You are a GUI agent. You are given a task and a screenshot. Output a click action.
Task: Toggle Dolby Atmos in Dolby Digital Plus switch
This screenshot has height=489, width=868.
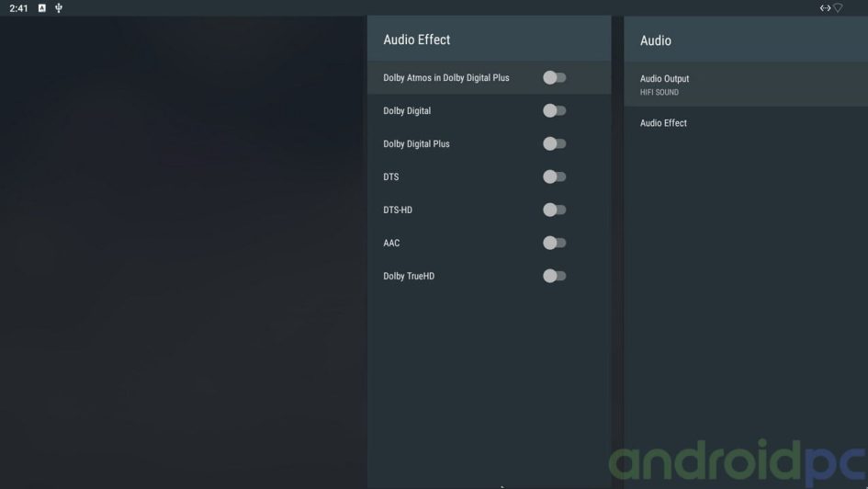[554, 77]
